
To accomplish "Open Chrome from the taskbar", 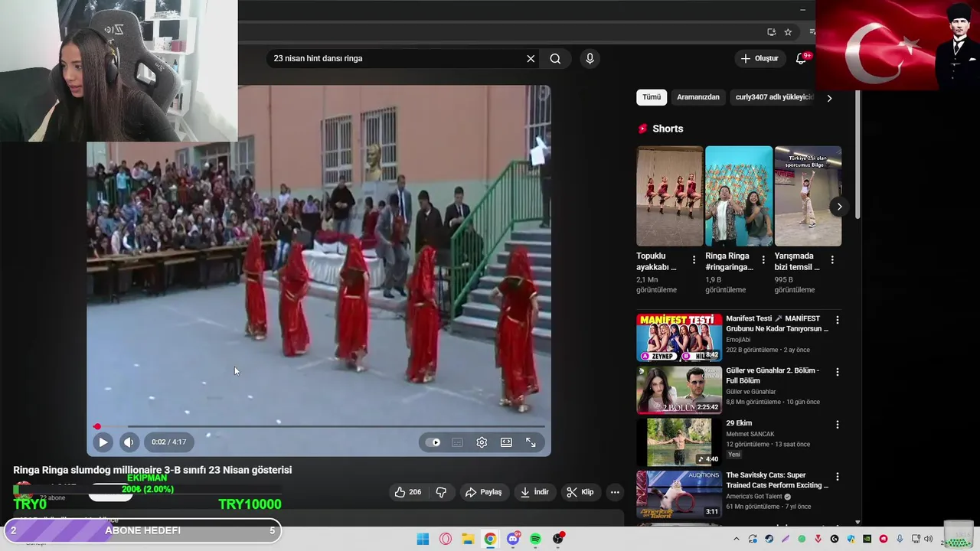I will 490,539.
